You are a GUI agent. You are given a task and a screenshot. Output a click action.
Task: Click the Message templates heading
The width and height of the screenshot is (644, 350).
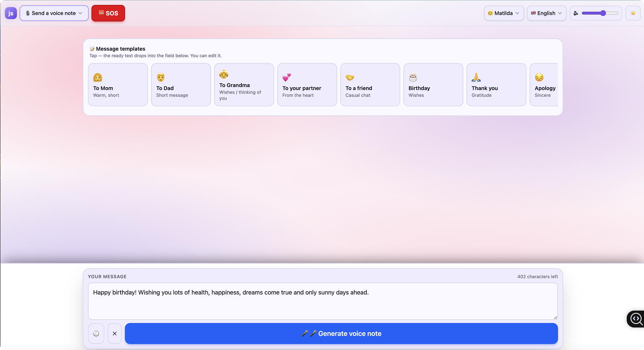coord(118,49)
